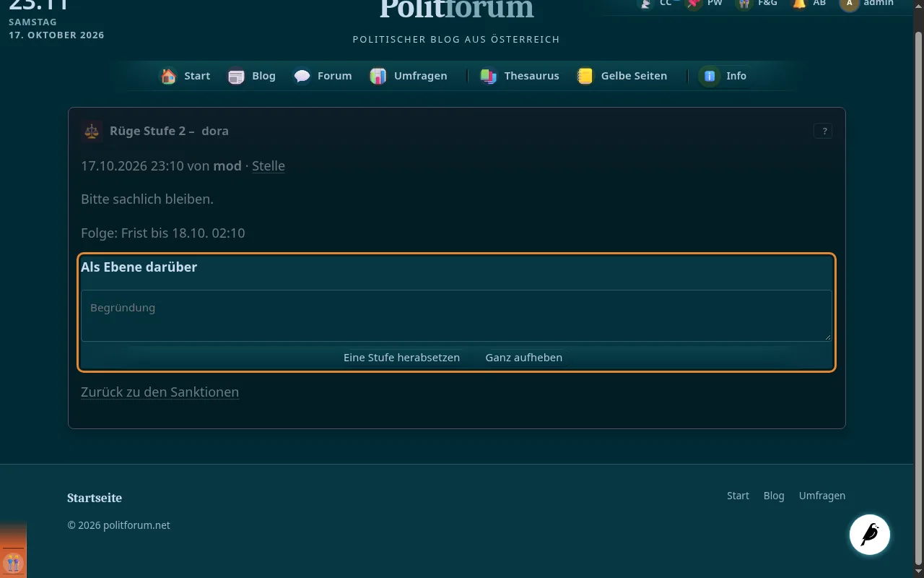This screenshot has width=924, height=578.
Task: Click the books icon beside Thesaurus
Action: [x=489, y=76]
